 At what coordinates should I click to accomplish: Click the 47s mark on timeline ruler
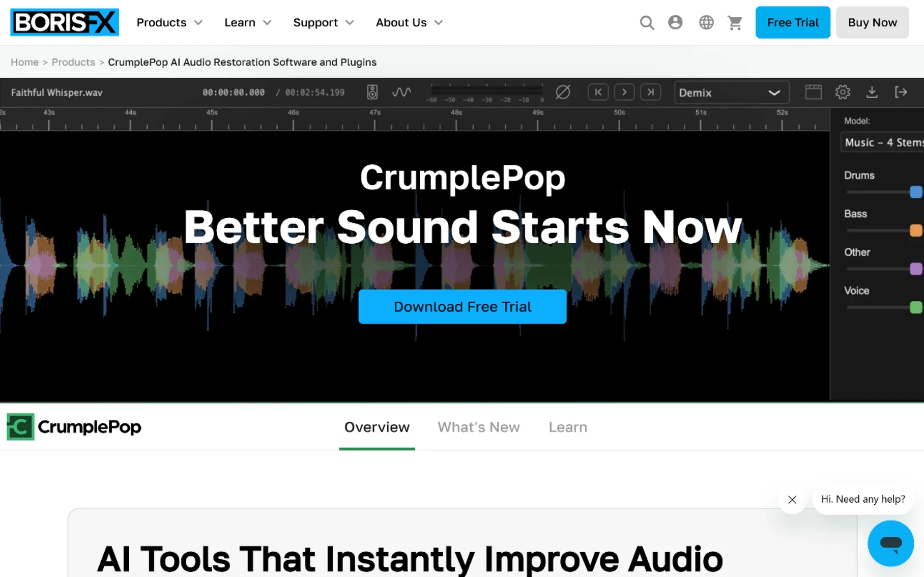[375, 112]
